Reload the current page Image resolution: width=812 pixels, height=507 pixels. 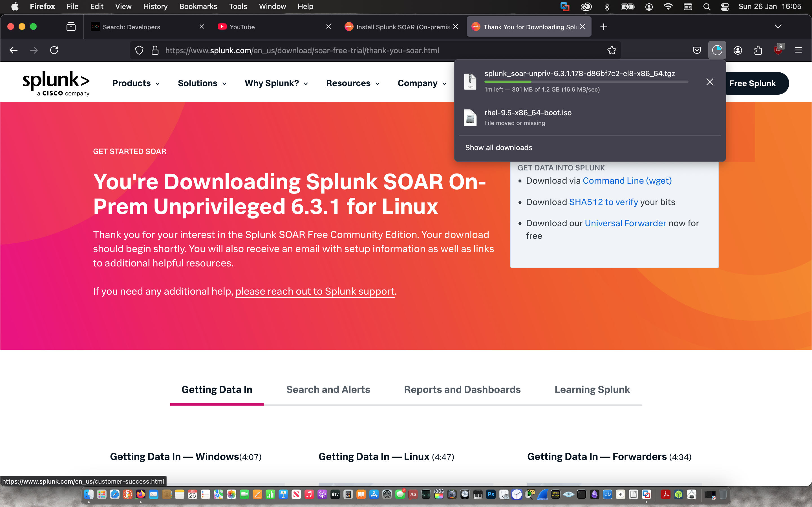pos(54,50)
